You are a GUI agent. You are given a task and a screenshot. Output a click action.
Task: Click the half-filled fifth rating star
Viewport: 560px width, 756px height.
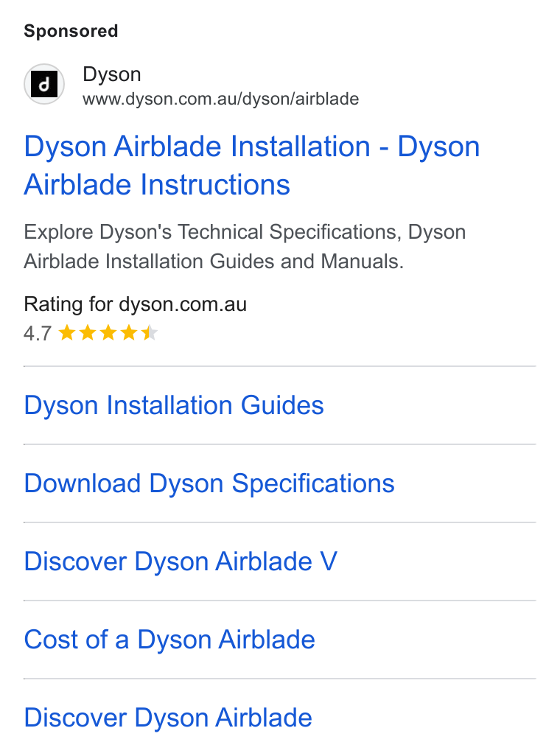click(x=150, y=332)
